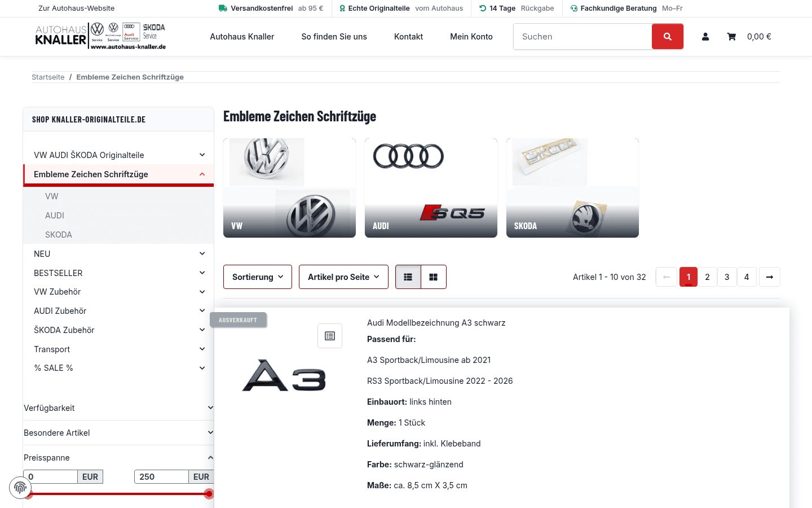
Task: Expand AUDI Zubehör category chevron
Action: coord(202,310)
